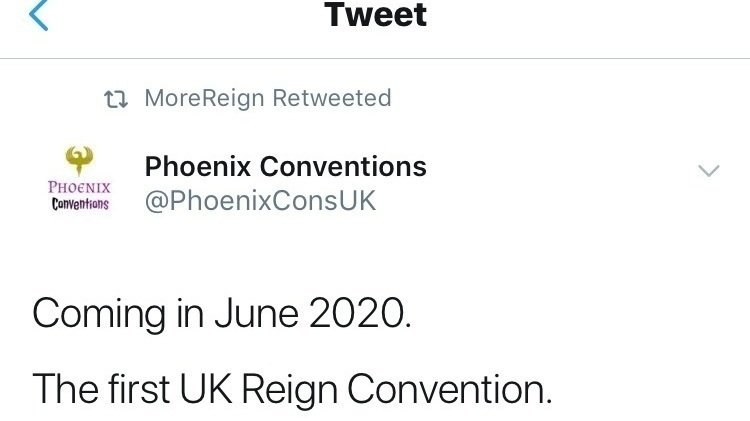Click the golden phoenix bird logo

coord(79,158)
